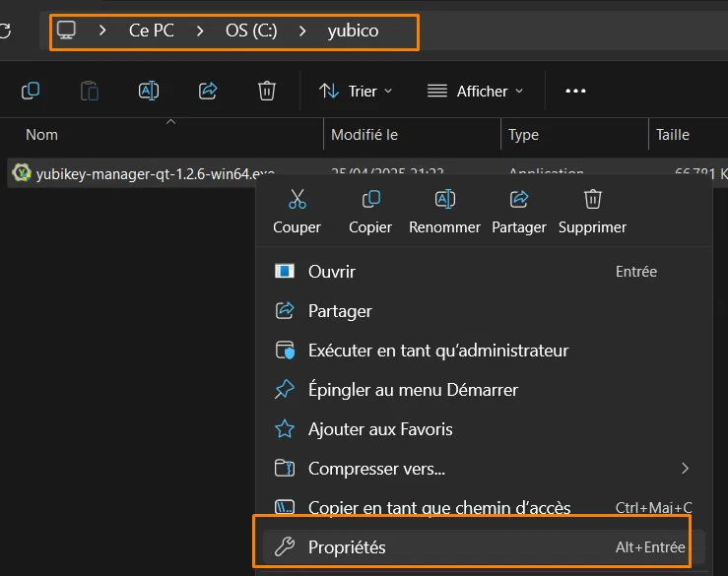
Task: Click the yubikey-manager exe file icon
Action: (x=22, y=172)
